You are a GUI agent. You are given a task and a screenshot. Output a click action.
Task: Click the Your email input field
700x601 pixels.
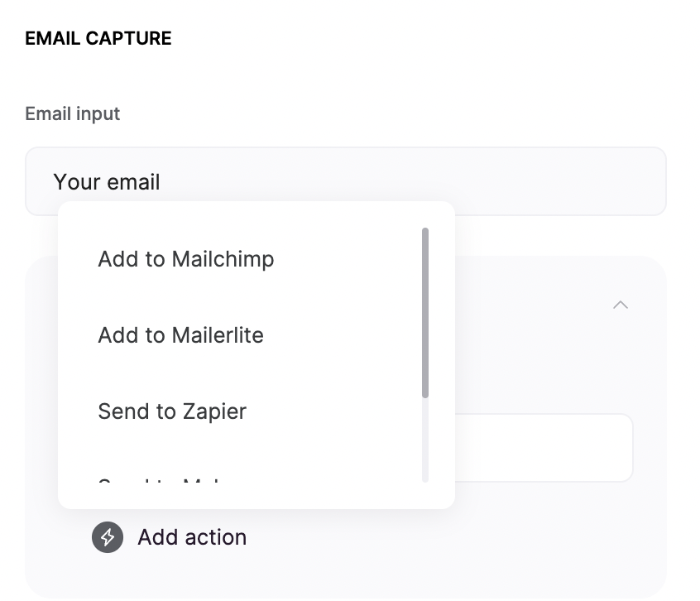[x=346, y=180]
